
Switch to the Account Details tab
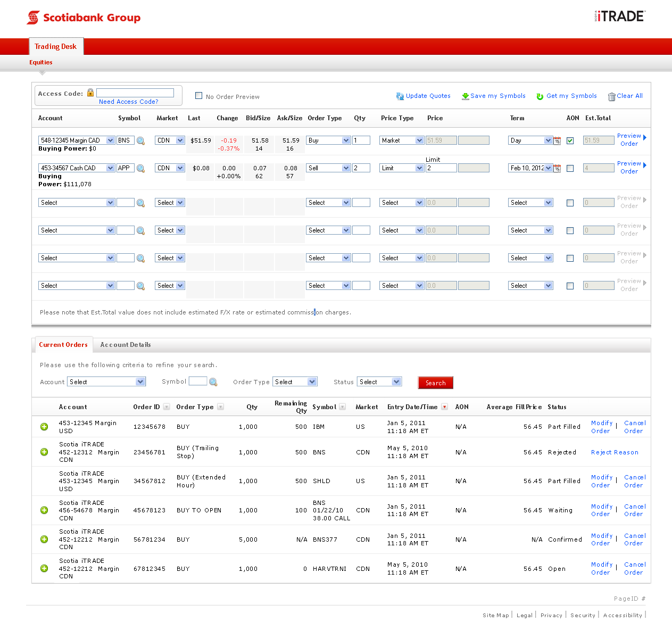coord(126,345)
